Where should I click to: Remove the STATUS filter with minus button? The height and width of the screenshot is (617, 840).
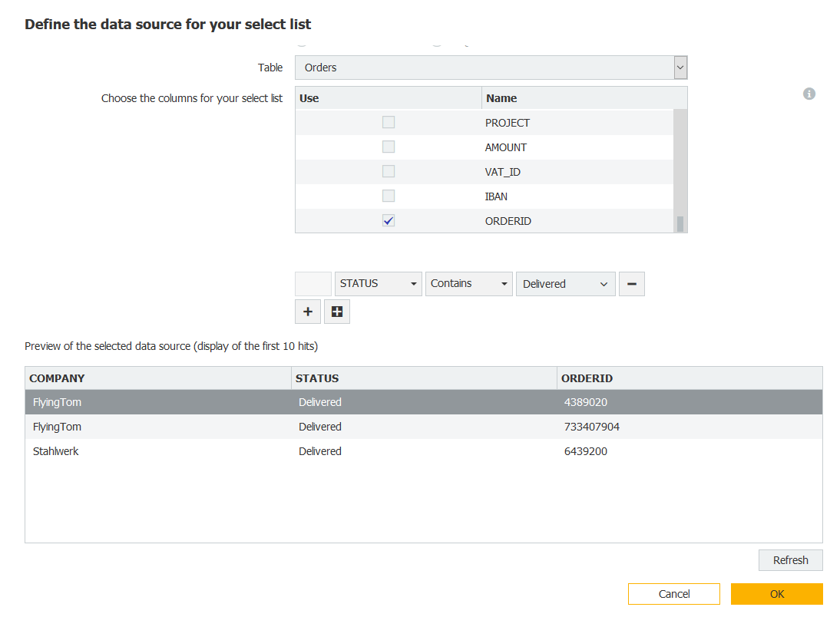[x=631, y=284]
